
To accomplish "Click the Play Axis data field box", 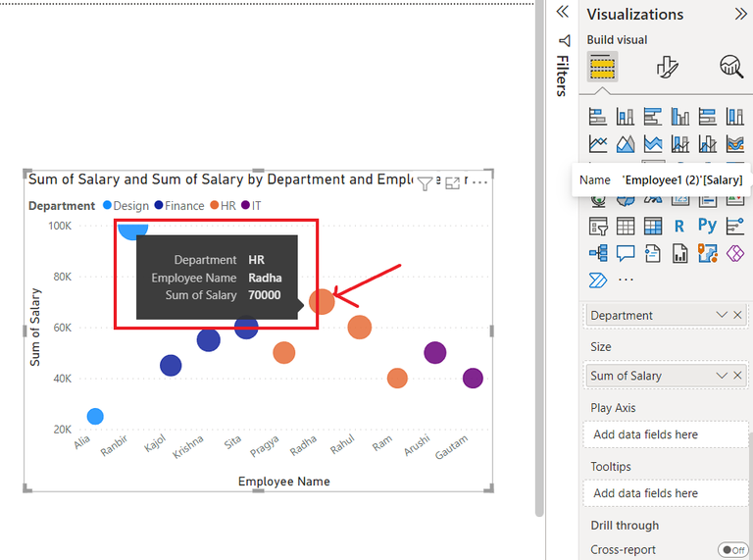I will [x=666, y=434].
